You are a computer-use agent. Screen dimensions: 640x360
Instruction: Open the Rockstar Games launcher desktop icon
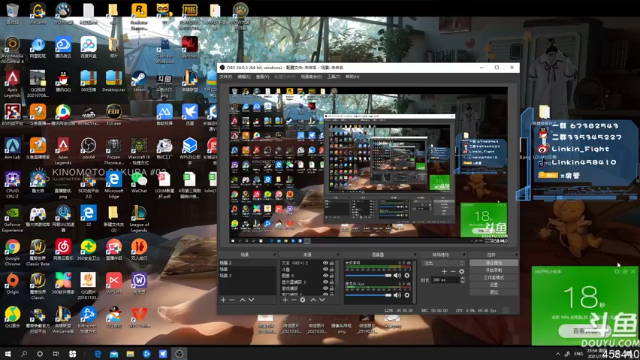tap(139, 16)
